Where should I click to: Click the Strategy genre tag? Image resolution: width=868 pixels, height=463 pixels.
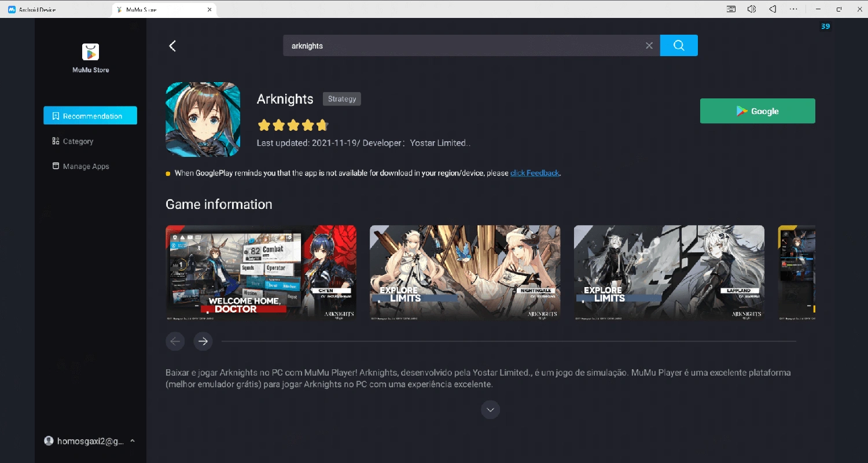pyautogui.click(x=342, y=99)
